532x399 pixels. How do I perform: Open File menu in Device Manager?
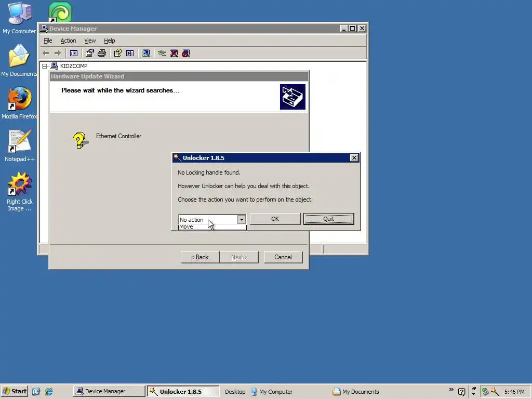tap(48, 41)
